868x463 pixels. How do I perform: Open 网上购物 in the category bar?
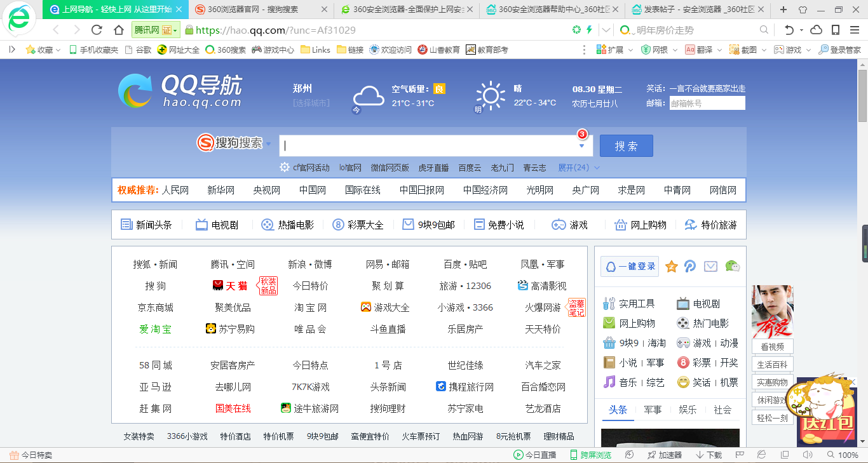[x=641, y=225]
